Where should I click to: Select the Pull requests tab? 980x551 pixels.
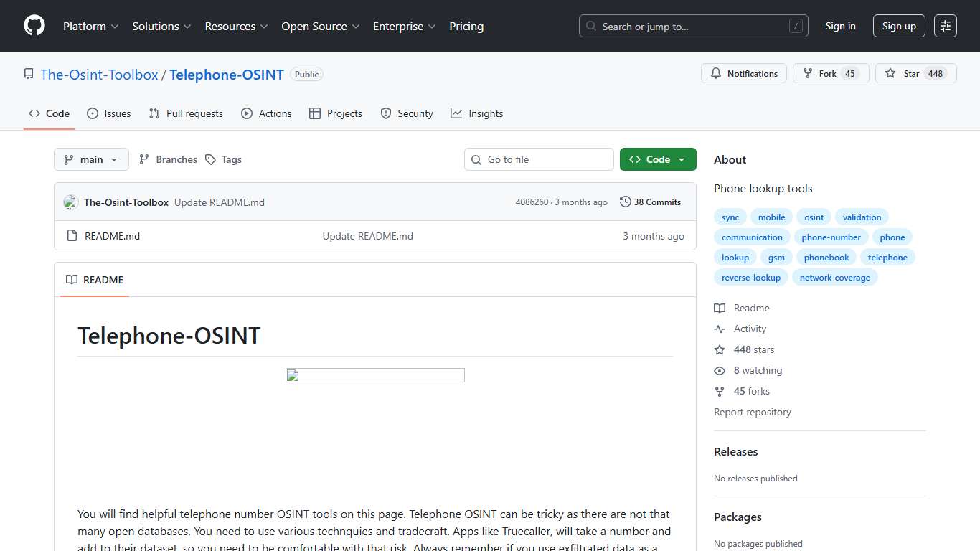[x=185, y=113]
